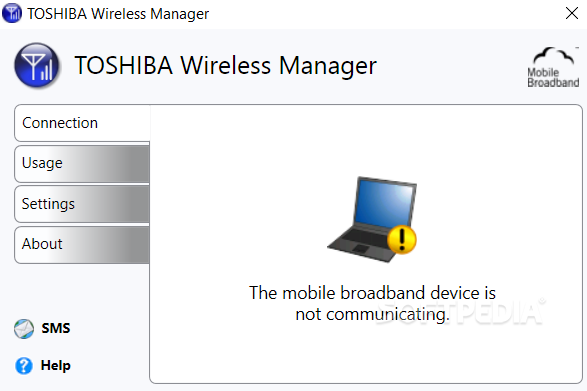The width and height of the screenshot is (587, 391).
Task: Click the SMS text label
Action: pos(56,328)
